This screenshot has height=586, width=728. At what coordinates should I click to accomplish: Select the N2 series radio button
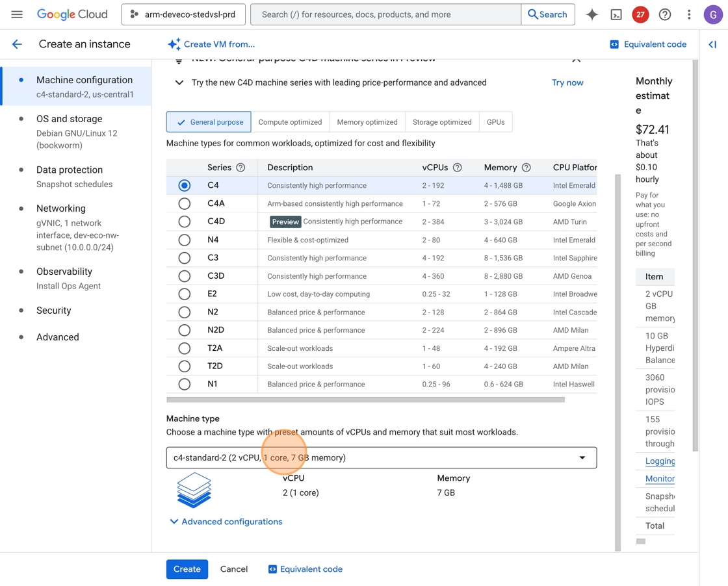click(x=185, y=312)
